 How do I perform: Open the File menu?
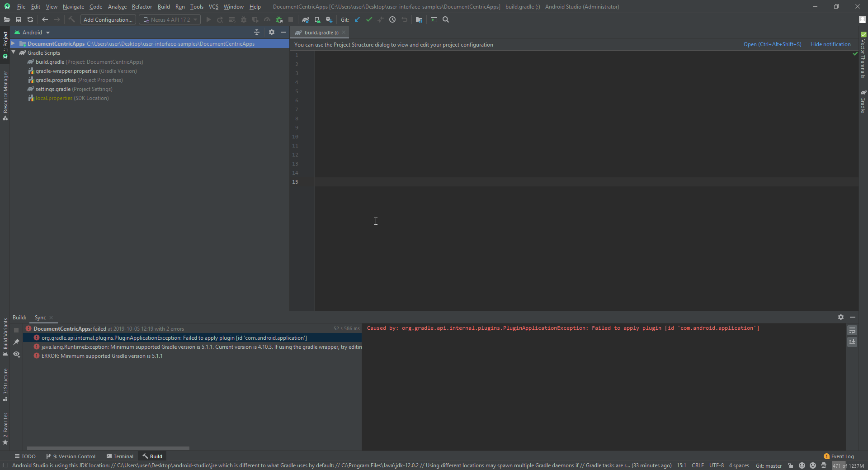click(21, 7)
